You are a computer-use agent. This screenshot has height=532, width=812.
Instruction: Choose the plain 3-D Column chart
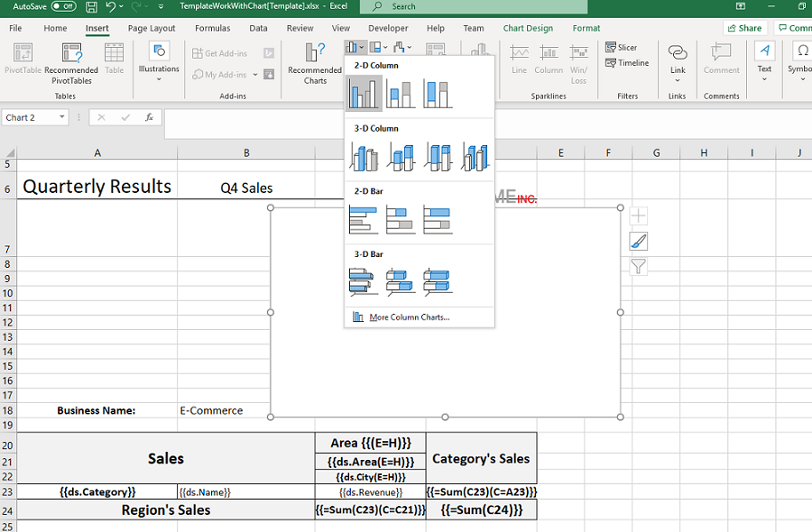point(475,157)
